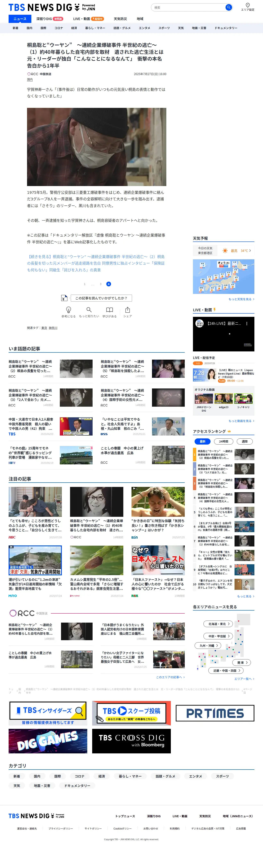
Task: Select the 24時間 ranking filter
Action: [223, 441]
